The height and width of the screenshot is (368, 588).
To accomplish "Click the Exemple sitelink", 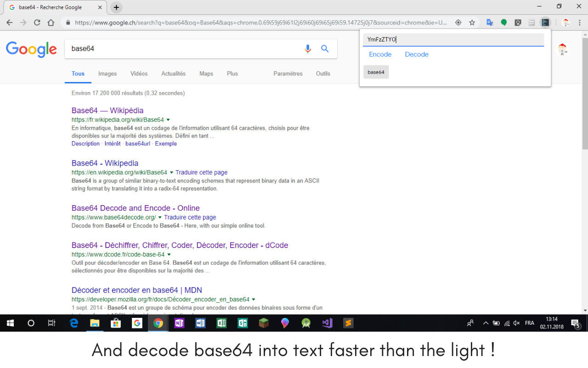I will pyautogui.click(x=166, y=144).
